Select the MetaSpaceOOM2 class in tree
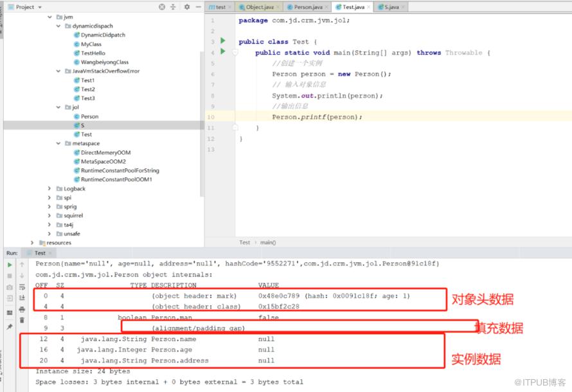 (103, 161)
